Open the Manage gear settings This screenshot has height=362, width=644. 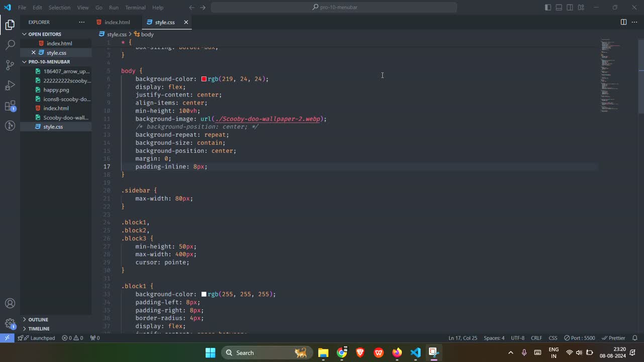[10, 324]
